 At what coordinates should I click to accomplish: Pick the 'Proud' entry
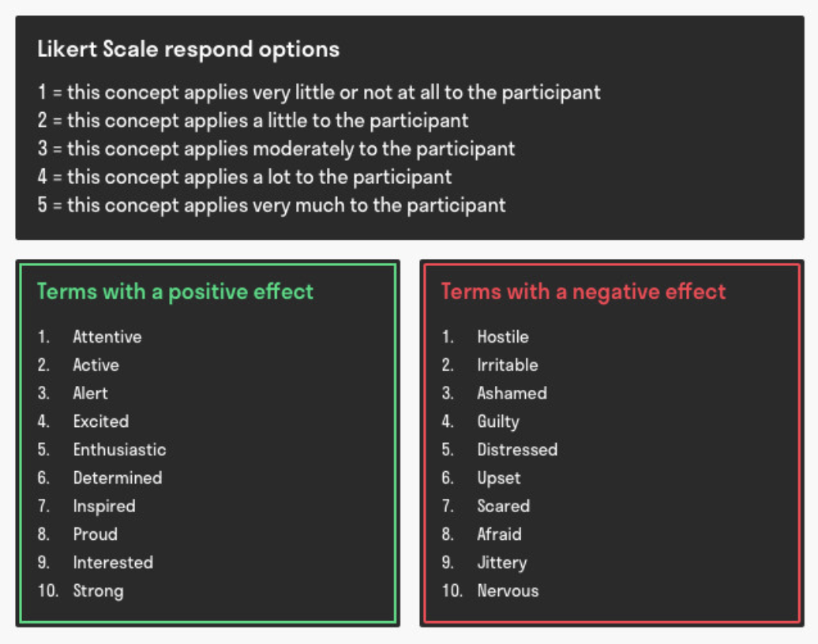96,534
